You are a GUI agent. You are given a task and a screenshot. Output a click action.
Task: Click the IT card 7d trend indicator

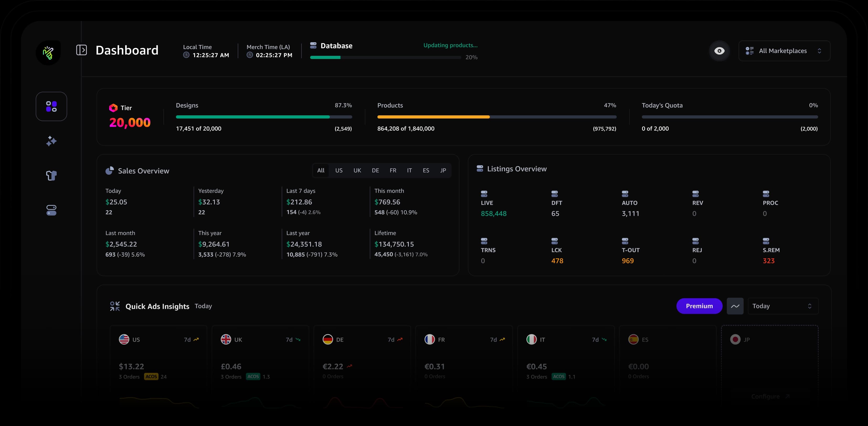(x=600, y=339)
